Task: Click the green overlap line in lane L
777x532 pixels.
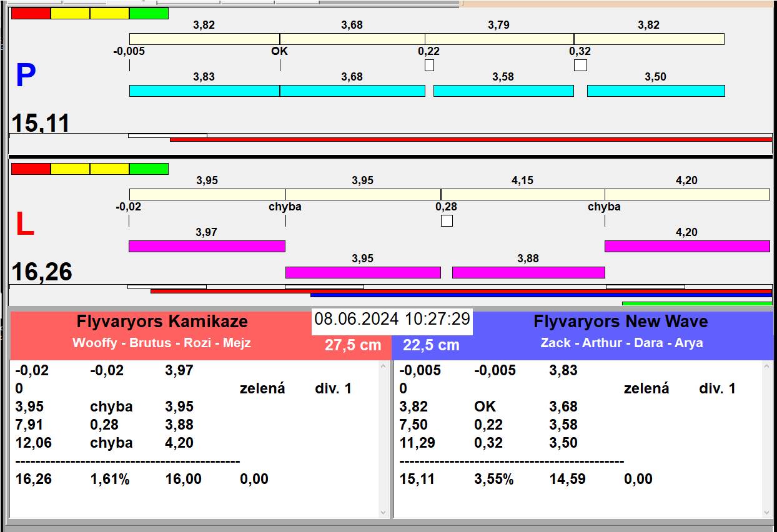Action: click(697, 303)
